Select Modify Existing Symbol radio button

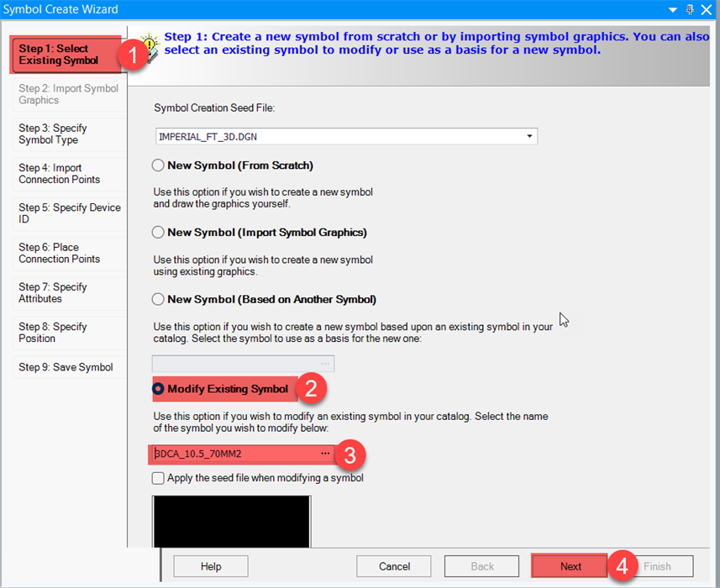158,389
